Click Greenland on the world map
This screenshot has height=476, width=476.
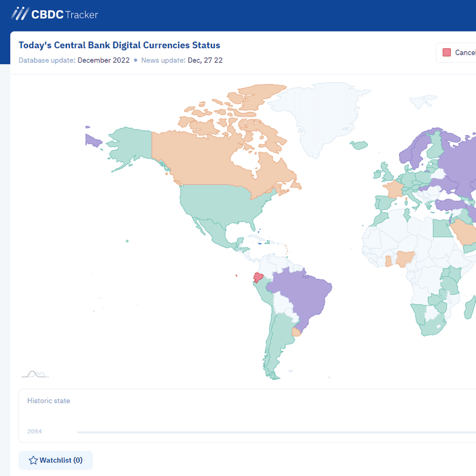[x=322, y=116]
